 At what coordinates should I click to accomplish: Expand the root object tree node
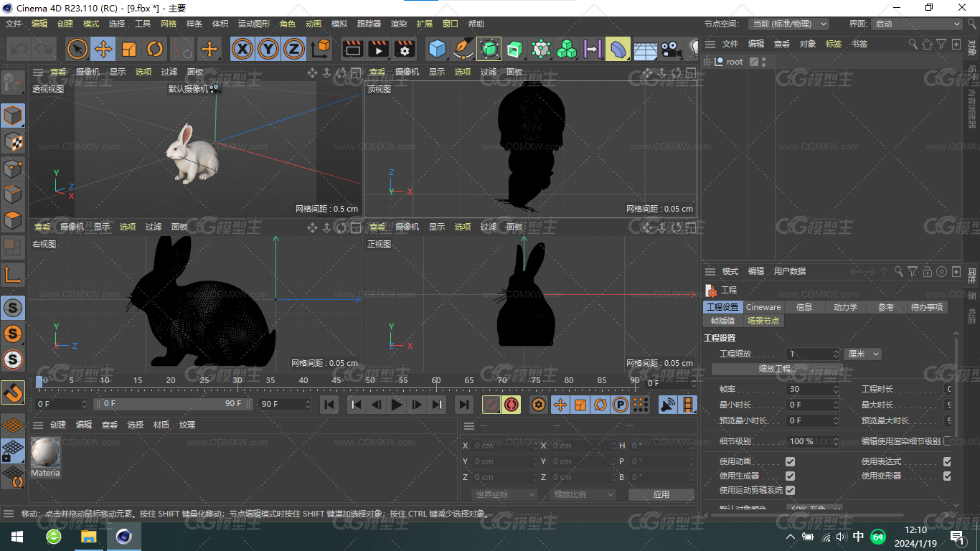tap(707, 62)
